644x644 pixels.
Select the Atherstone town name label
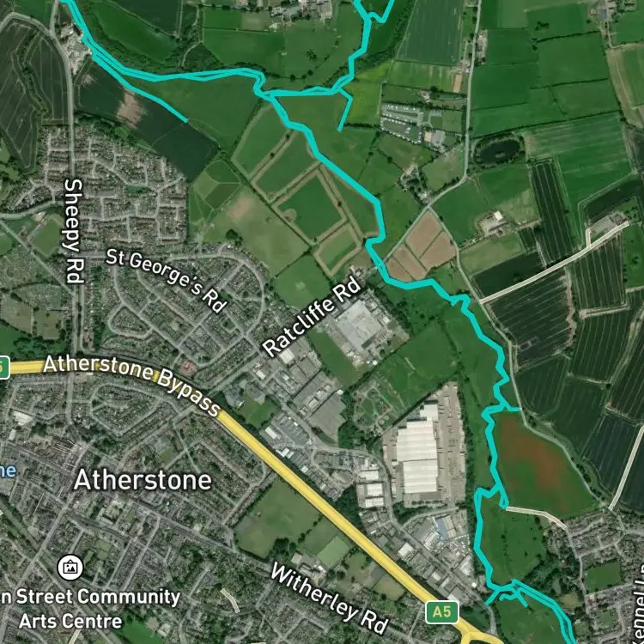click(143, 480)
